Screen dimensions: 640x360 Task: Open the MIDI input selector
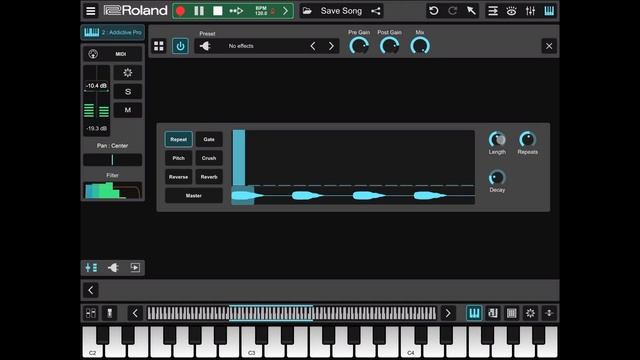(113, 54)
